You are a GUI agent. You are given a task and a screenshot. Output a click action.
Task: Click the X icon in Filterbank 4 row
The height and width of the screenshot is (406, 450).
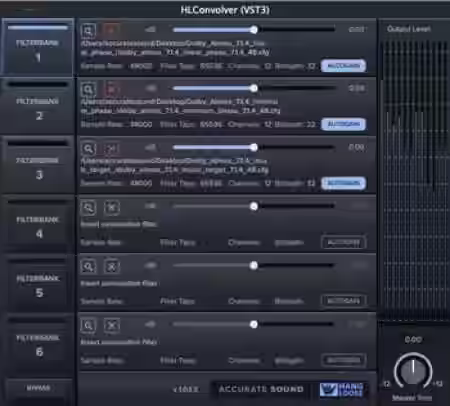click(x=111, y=208)
